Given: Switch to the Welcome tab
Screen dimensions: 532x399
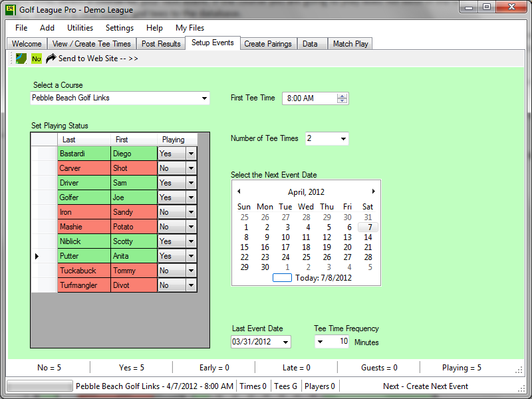Looking at the screenshot, I should 27,44.
